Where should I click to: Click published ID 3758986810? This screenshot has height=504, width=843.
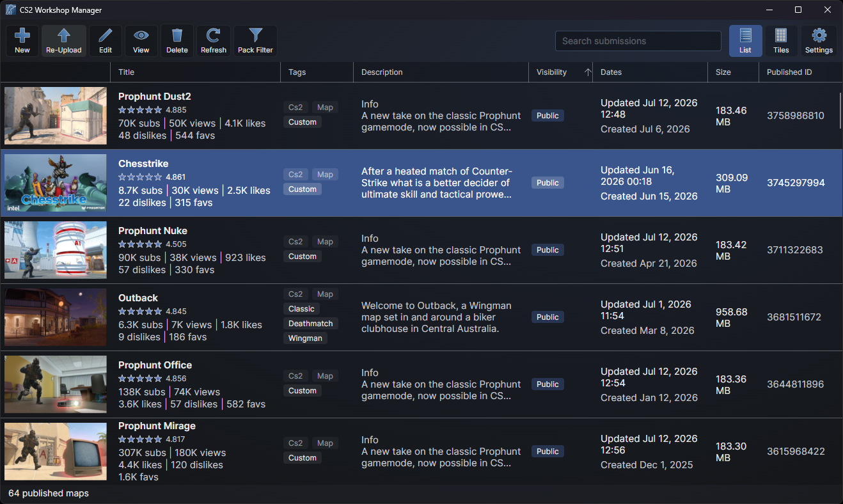796,116
